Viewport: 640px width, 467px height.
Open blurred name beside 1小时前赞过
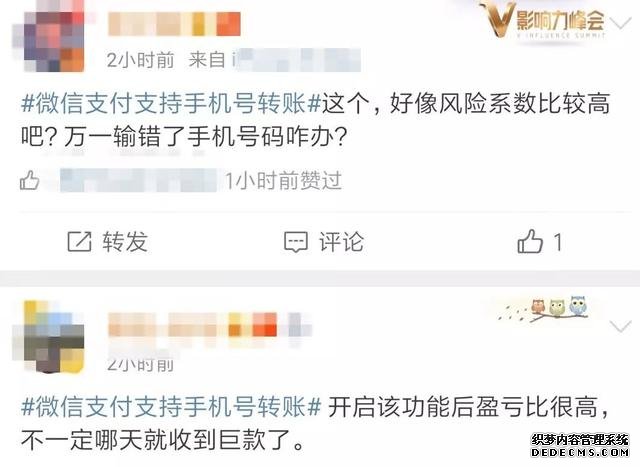tap(140, 180)
